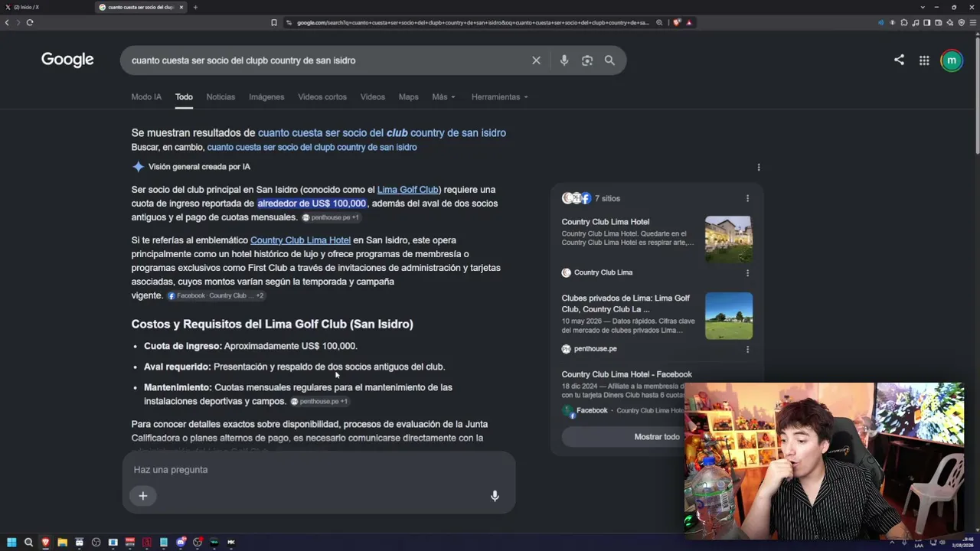Click the browser address bar URL

pos(472,22)
